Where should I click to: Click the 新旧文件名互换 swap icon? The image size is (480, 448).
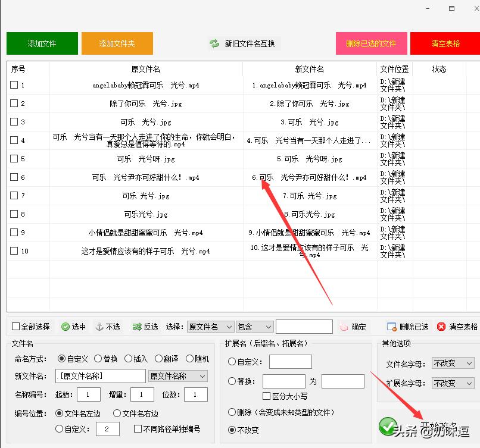214,43
